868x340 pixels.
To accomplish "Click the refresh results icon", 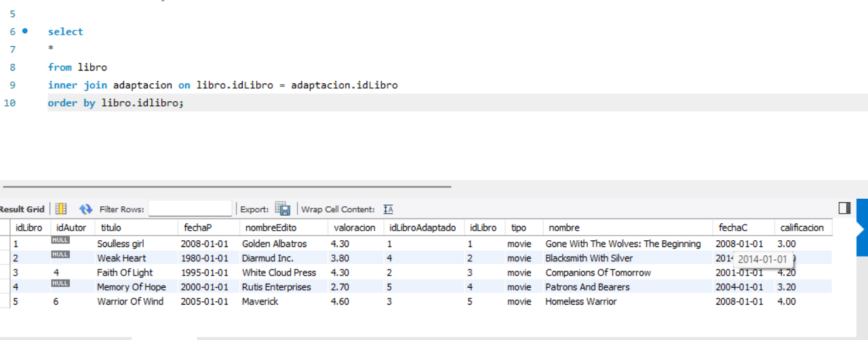I will pyautogui.click(x=85, y=209).
